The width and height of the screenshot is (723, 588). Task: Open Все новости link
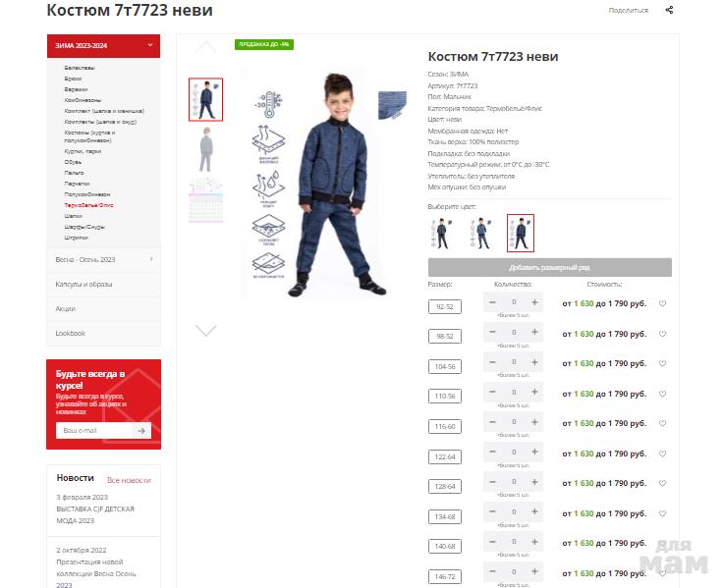point(129,480)
